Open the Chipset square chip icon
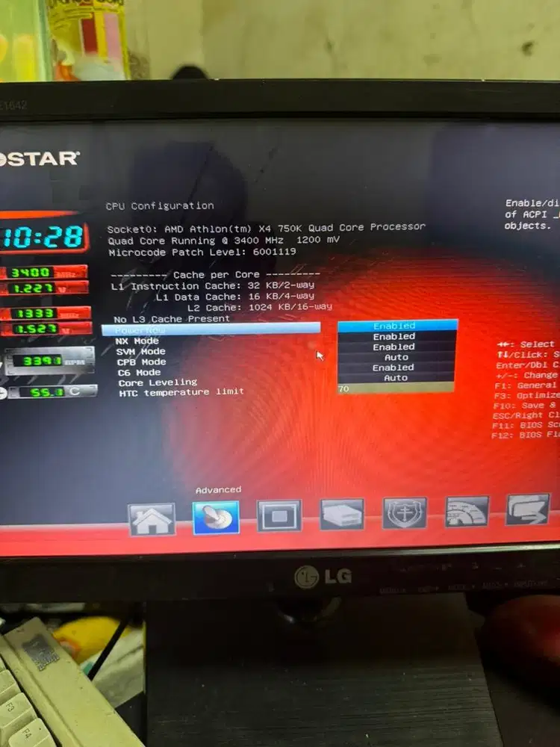The height and width of the screenshot is (747, 560). (x=279, y=515)
